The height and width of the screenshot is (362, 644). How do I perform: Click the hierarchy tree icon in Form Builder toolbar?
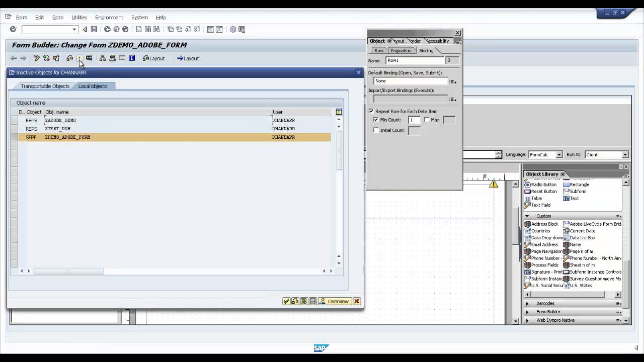point(103,58)
